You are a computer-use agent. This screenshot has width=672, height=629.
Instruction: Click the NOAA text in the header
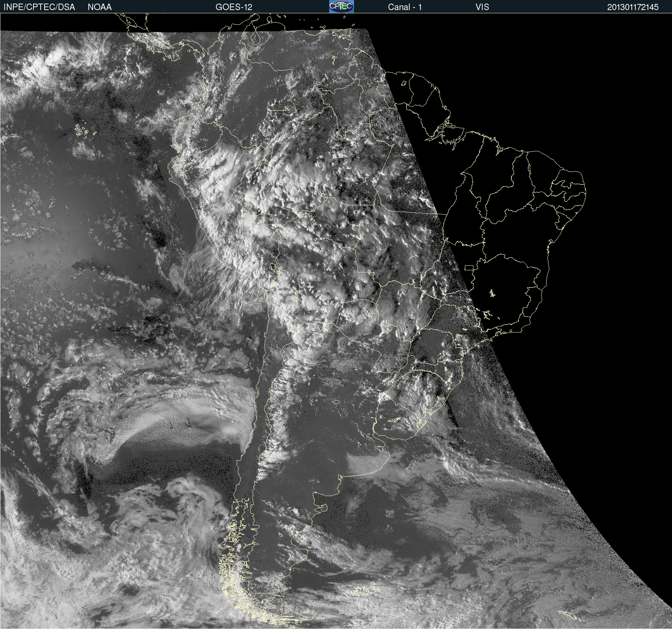100,7
